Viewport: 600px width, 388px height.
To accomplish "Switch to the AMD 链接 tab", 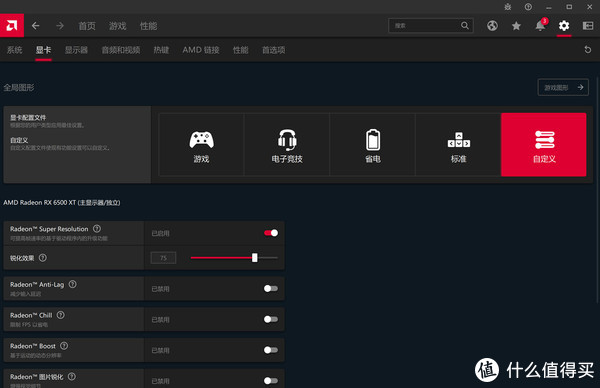I will coord(201,50).
